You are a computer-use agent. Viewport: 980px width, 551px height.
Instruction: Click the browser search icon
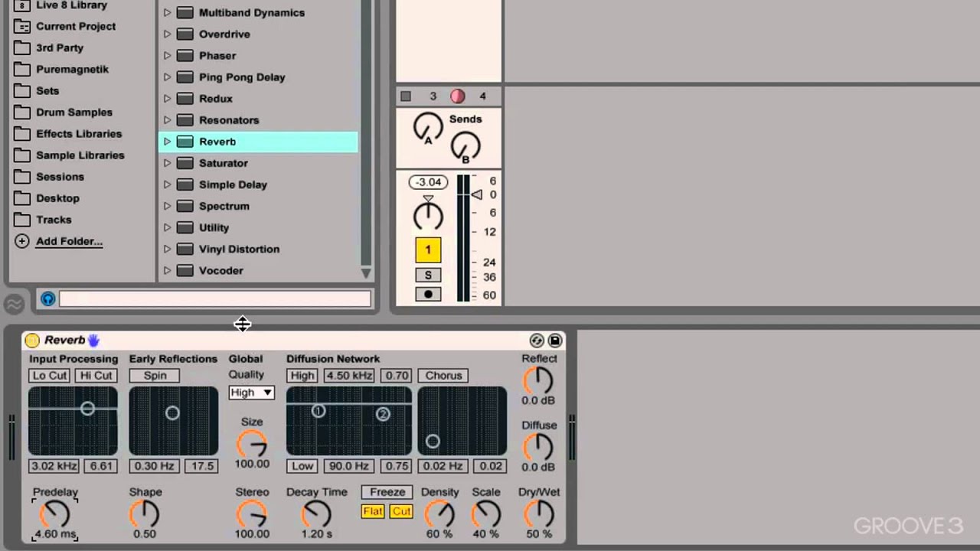(x=48, y=299)
